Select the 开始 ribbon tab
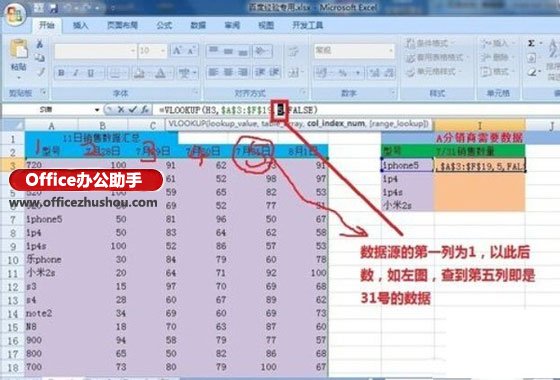Screen dimensions: 560x380 tap(46, 25)
